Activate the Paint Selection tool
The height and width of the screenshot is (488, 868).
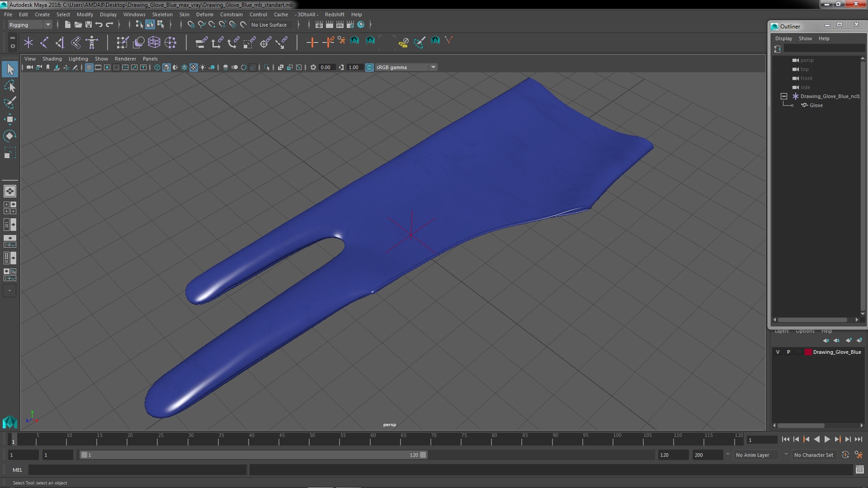(x=10, y=103)
